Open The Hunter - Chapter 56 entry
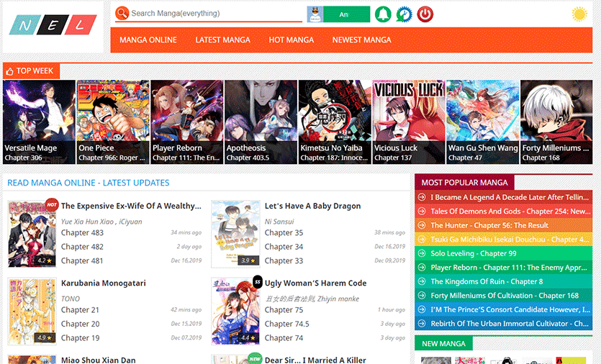Screen dimensions: 601x364 [x=504, y=225]
